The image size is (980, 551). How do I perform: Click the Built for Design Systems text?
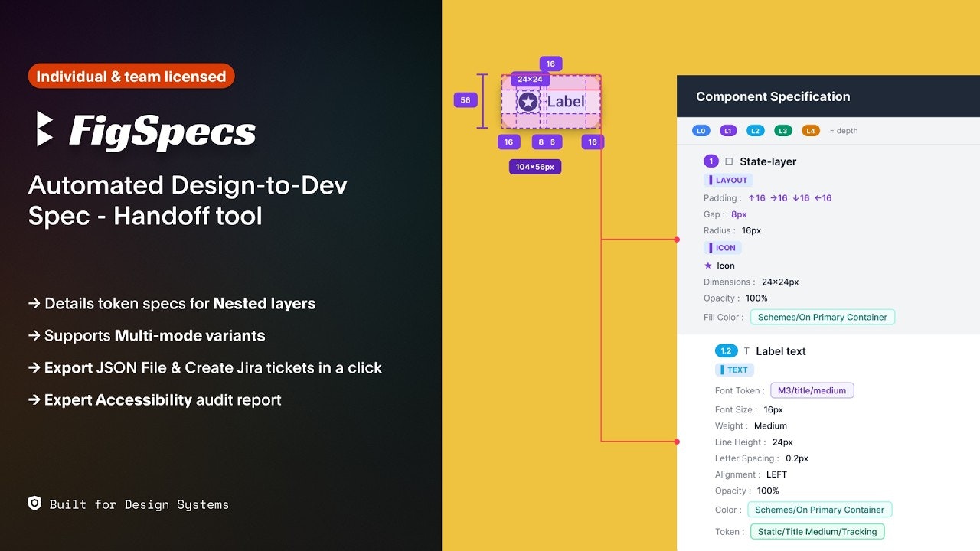(139, 504)
